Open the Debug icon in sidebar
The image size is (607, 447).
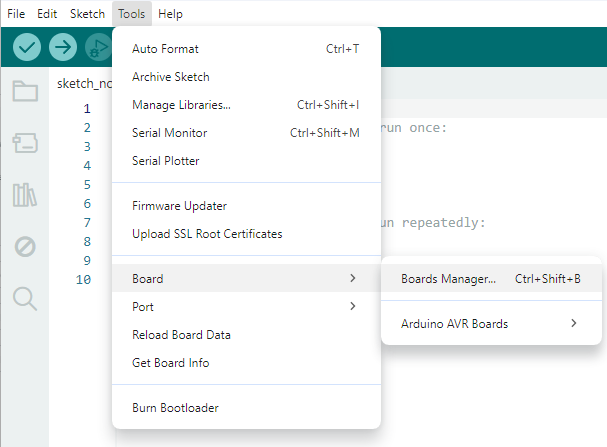(x=25, y=246)
